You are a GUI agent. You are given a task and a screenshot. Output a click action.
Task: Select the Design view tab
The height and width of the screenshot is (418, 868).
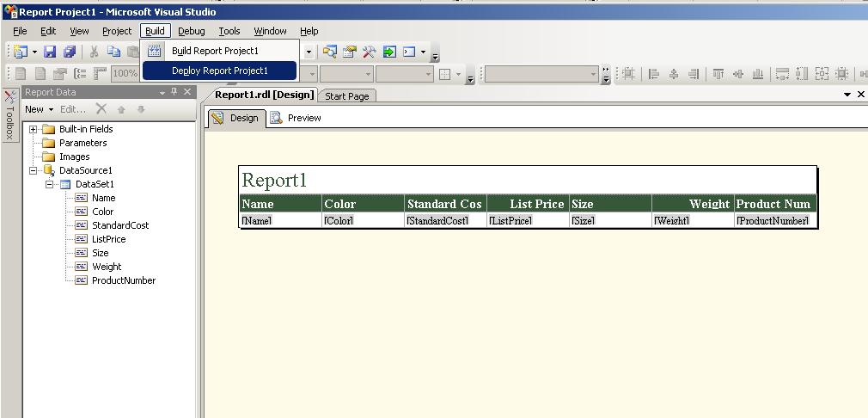click(236, 118)
